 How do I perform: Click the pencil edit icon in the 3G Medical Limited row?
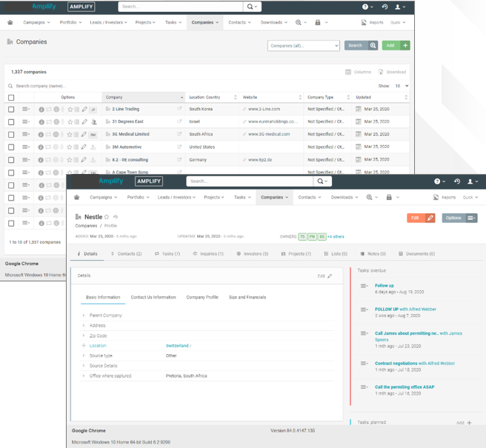click(x=84, y=135)
